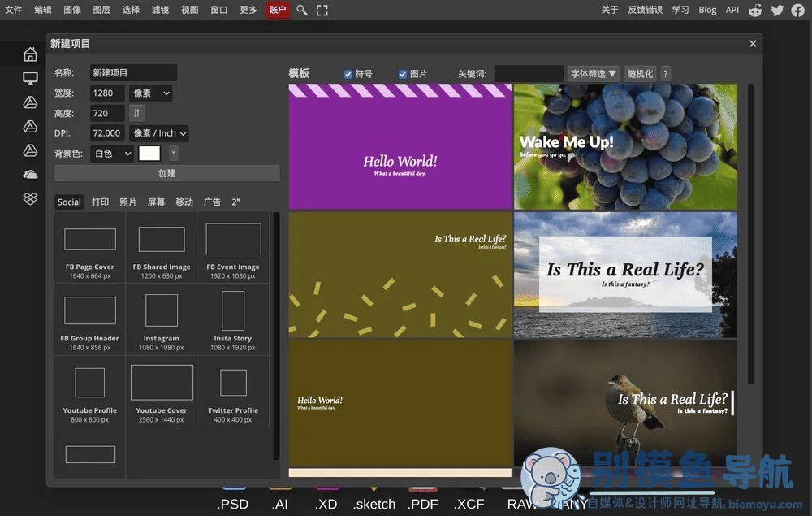Open the Dropbox icon in sidebar
The image size is (812, 516).
pos(30,198)
